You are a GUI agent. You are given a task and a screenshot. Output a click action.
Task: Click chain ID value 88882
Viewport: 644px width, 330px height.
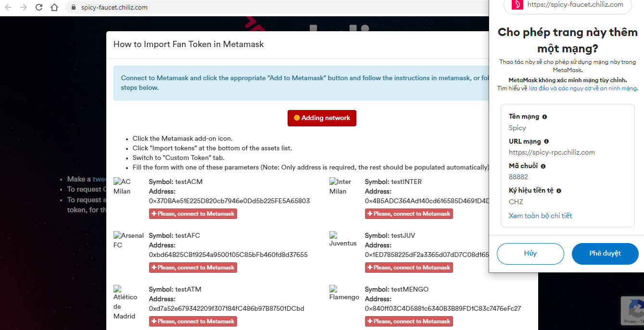click(x=518, y=177)
